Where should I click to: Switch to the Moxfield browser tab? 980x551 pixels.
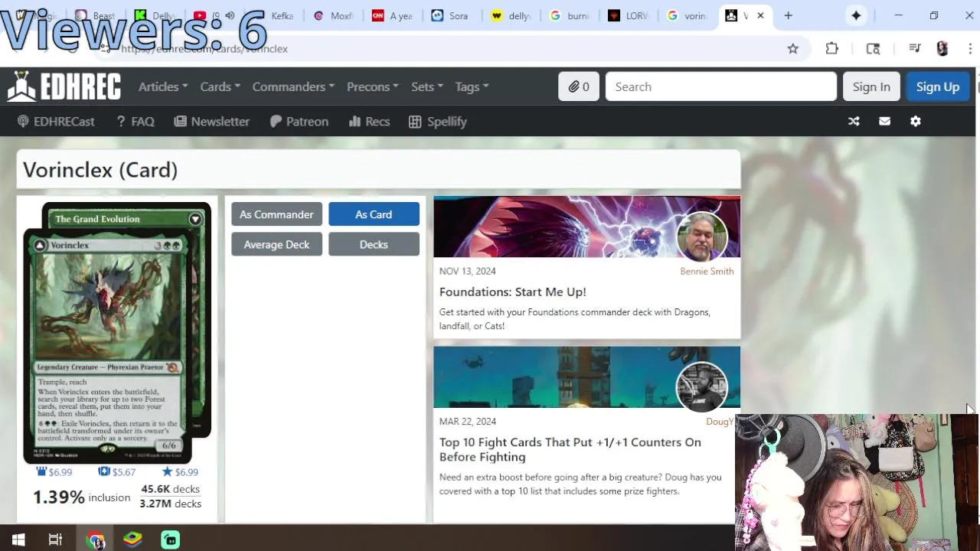(333, 15)
